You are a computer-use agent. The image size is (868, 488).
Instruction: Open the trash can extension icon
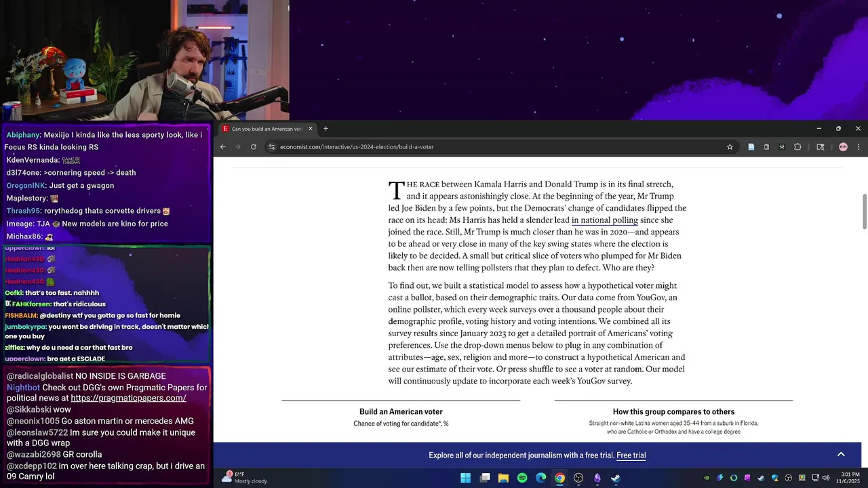(x=766, y=146)
